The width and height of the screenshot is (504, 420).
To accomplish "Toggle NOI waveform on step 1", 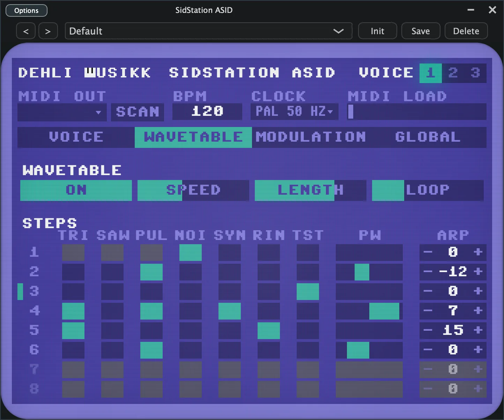I will point(191,253).
